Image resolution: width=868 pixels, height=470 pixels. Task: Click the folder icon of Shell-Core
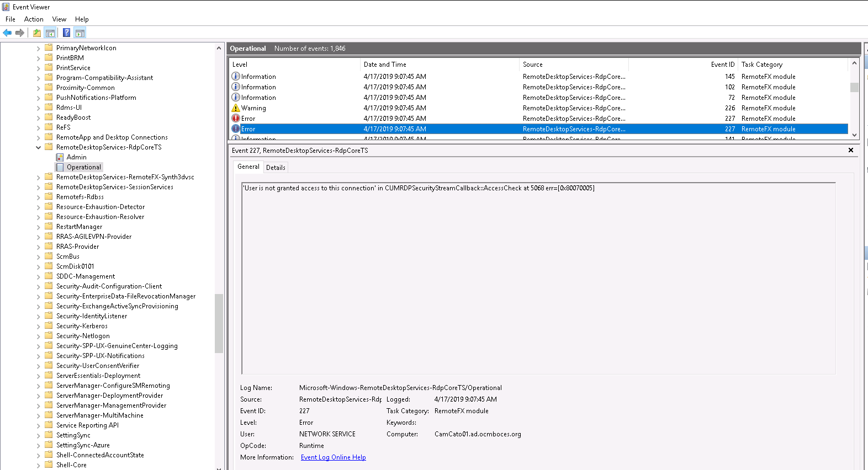[x=49, y=464]
